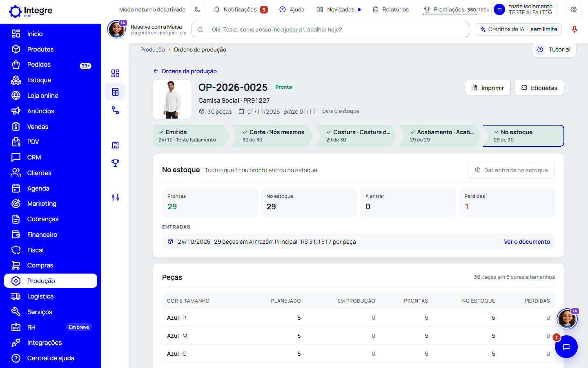The height and width of the screenshot is (368, 588).
Task: Open Início in the sidebar
Action: 51,34
